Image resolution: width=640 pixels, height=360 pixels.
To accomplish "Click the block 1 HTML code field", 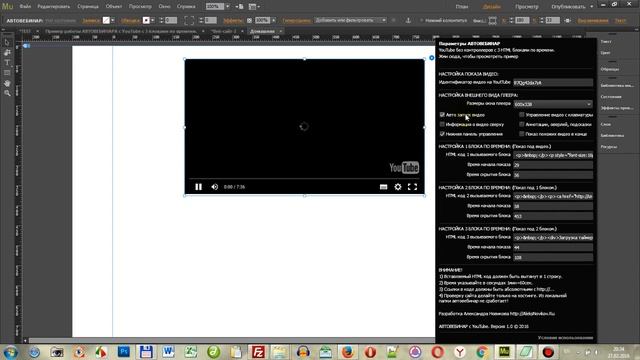I will 553,155.
